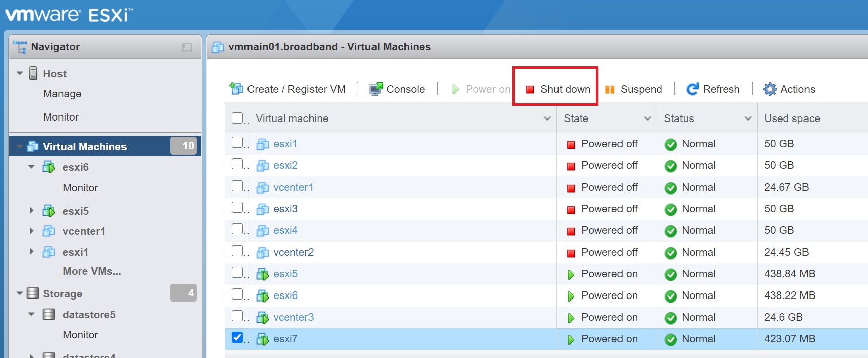Open the vcenter2 virtual machine link

293,252
